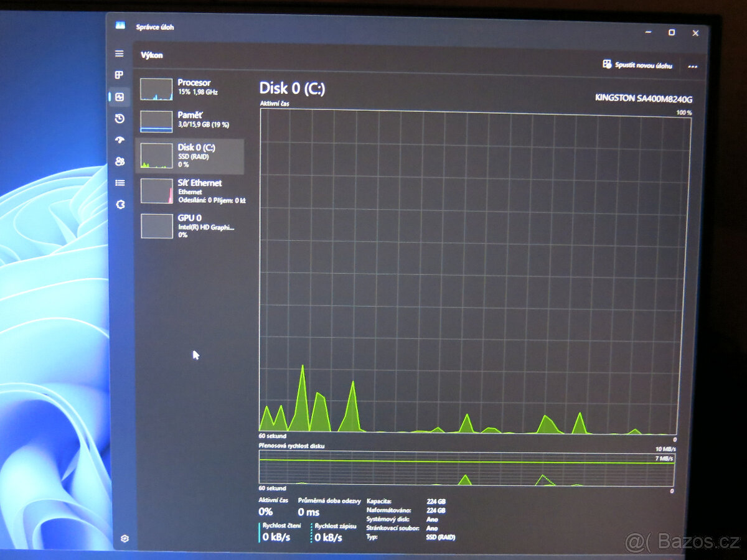This screenshot has width=747, height=560.
Task: Switch to the Users sidebar page
Action: (x=120, y=162)
